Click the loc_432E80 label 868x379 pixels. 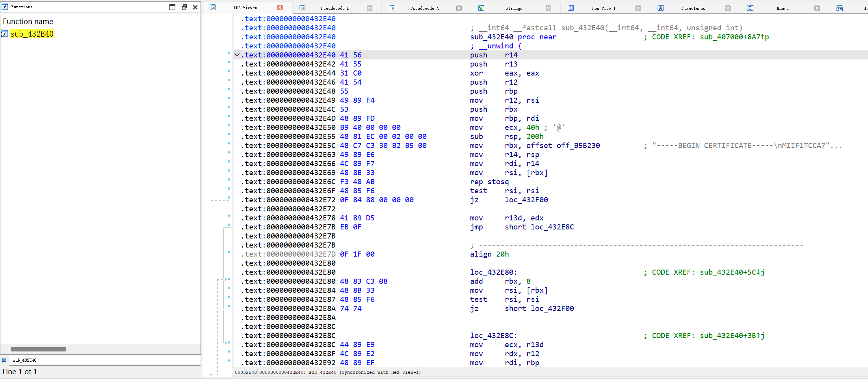[x=493, y=272]
